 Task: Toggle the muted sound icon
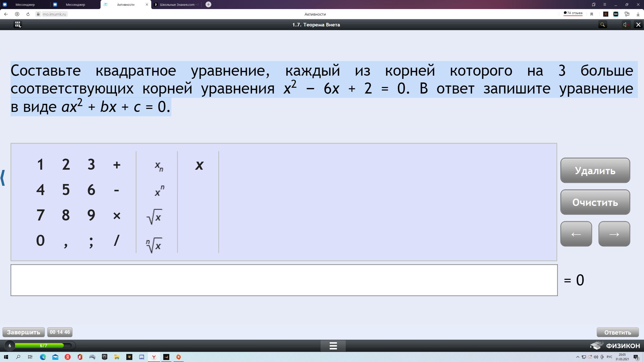click(x=626, y=25)
